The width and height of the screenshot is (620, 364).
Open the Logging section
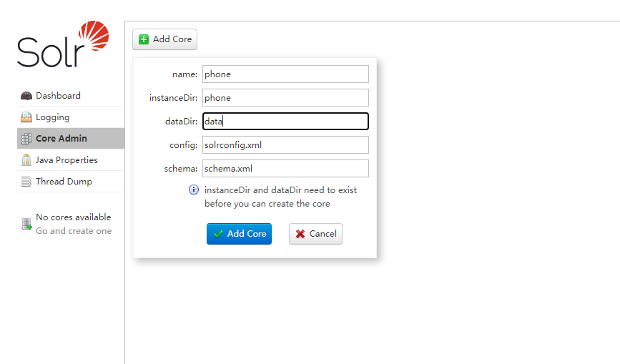[x=53, y=117]
